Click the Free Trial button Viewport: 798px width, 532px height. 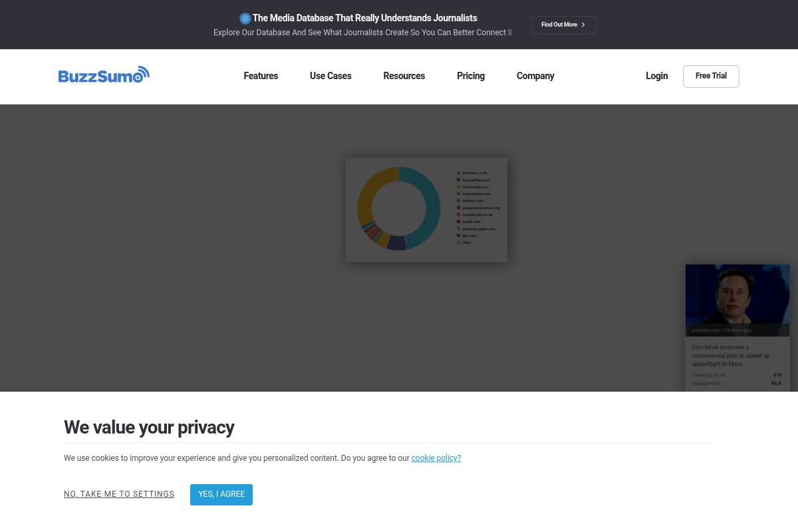(x=711, y=76)
